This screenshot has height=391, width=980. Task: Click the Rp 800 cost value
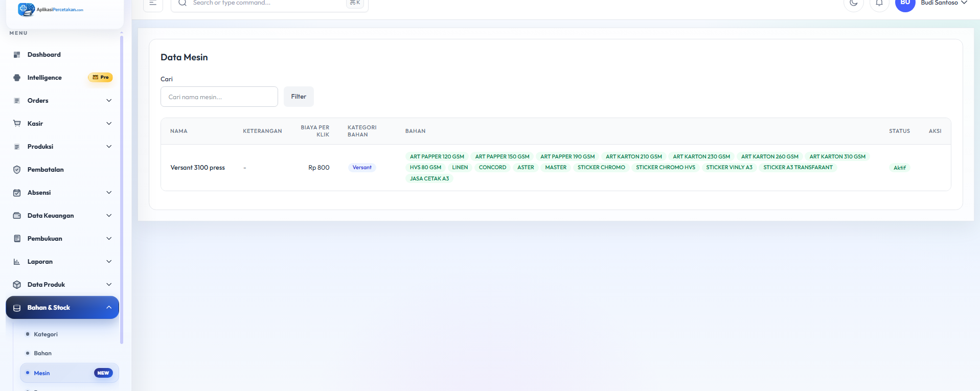coord(319,168)
